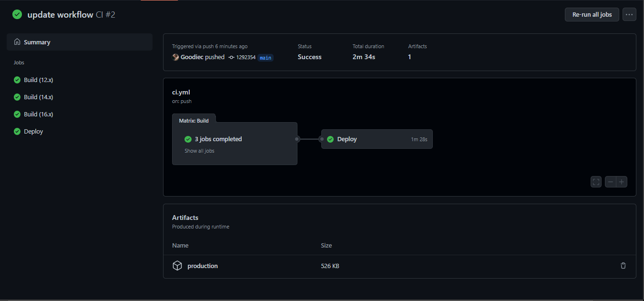The height and width of the screenshot is (301, 644).
Task: Click green check icon beside Build (14.x)
Action: click(17, 97)
